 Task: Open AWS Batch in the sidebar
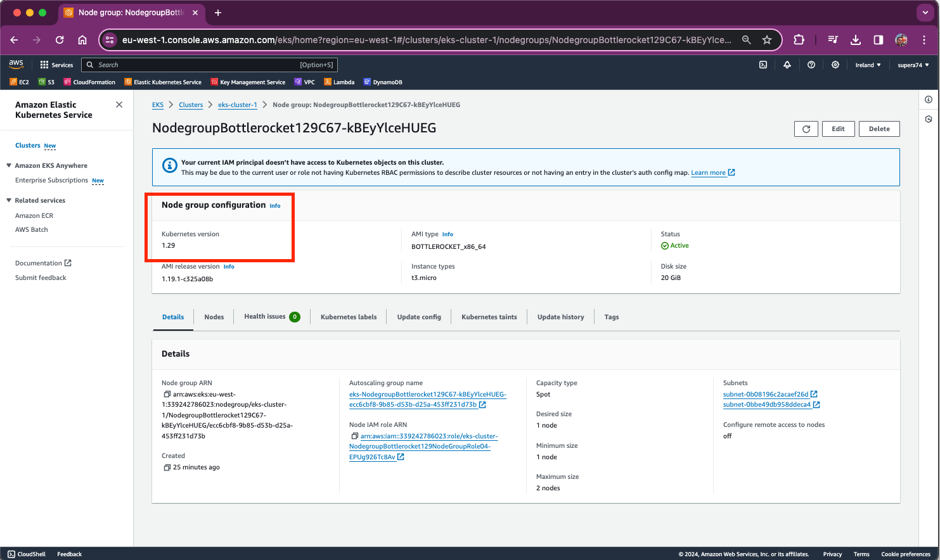pos(32,229)
